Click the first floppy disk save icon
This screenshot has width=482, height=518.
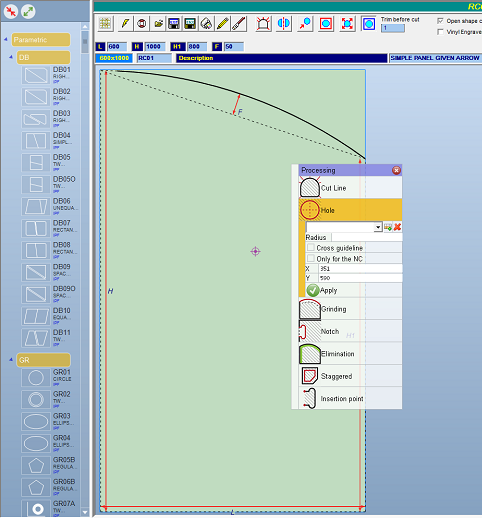pyautogui.click(x=174, y=24)
